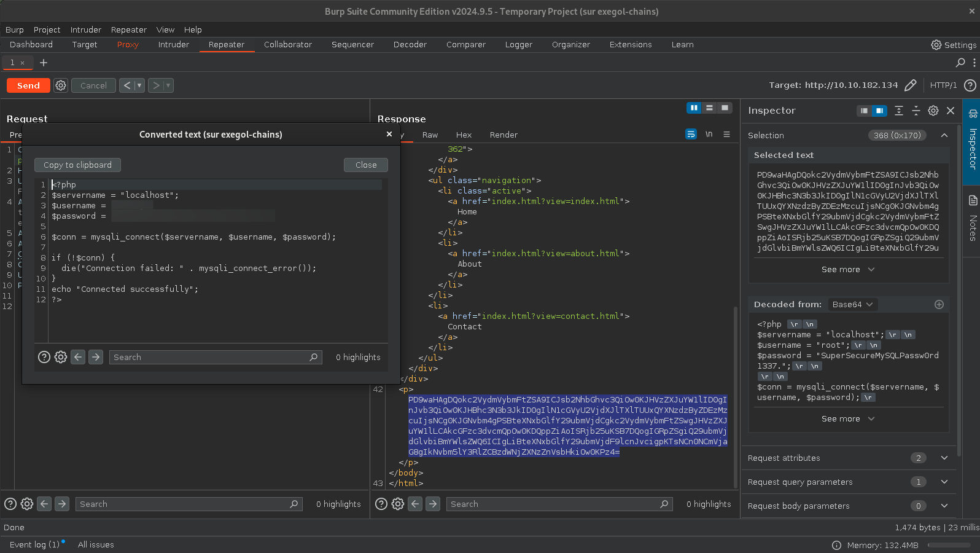Viewport: 980px width, 553px height.
Task: Dock the Inspector panel to the right
Action: point(879,111)
